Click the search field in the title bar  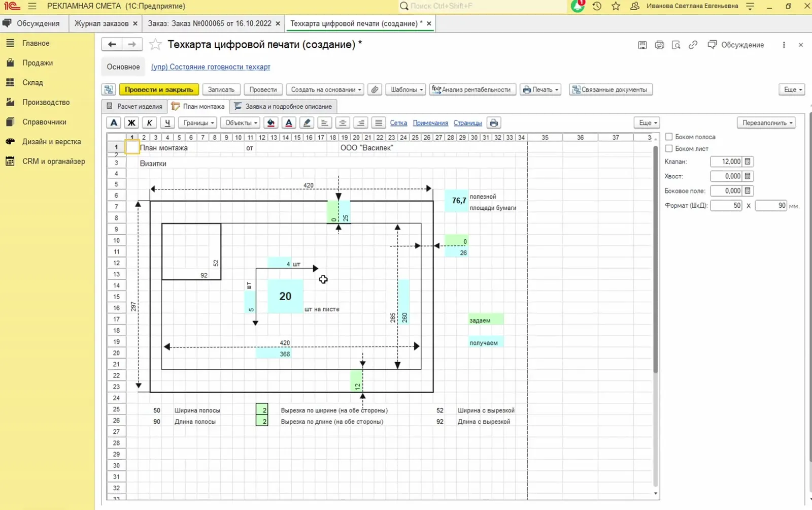482,6
